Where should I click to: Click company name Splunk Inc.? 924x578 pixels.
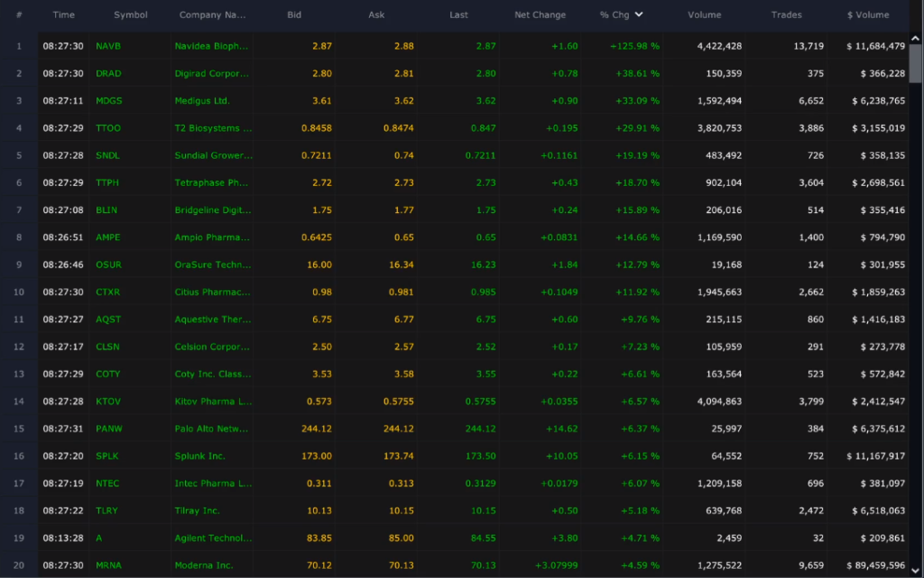pyautogui.click(x=199, y=456)
